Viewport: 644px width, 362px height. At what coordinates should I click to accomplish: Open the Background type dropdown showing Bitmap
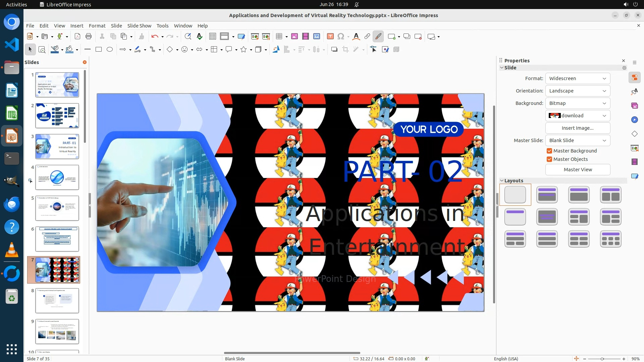[x=578, y=103]
